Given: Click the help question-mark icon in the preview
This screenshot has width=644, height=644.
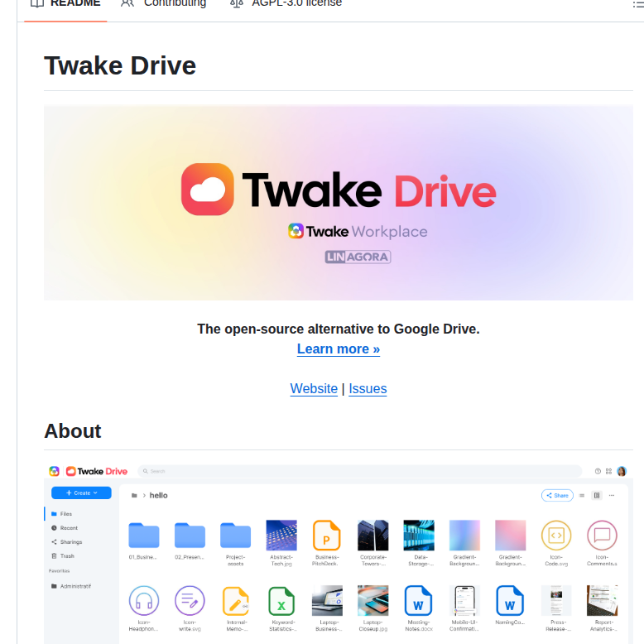Looking at the screenshot, I should [x=598, y=471].
